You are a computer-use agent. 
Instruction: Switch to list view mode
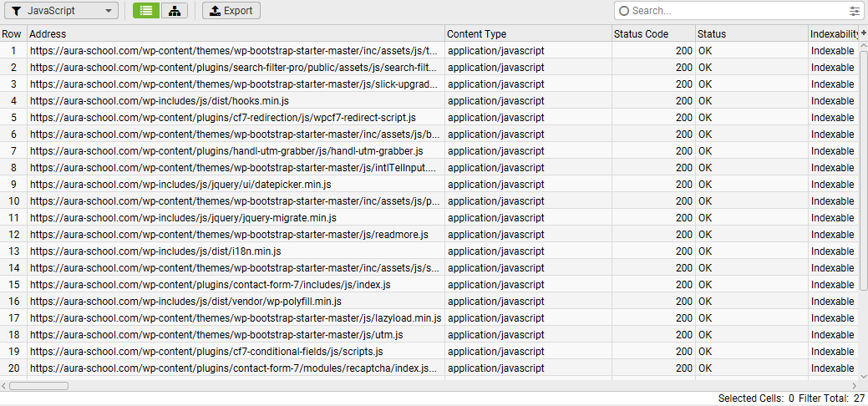click(x=146, y=11)
